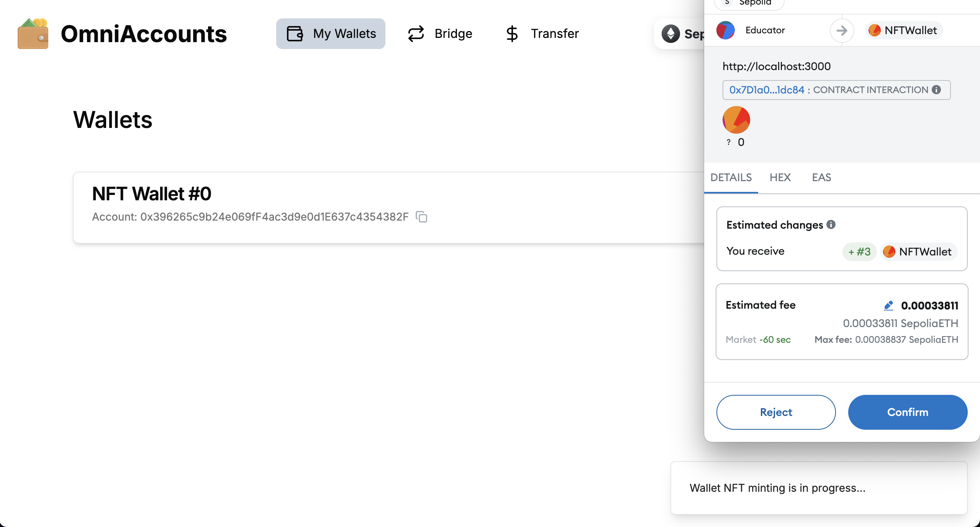Click the copy address icon for NFT Wallet
Image resolution: width=980 pixels, height=527 pixels.
click(x=422, y=217)
